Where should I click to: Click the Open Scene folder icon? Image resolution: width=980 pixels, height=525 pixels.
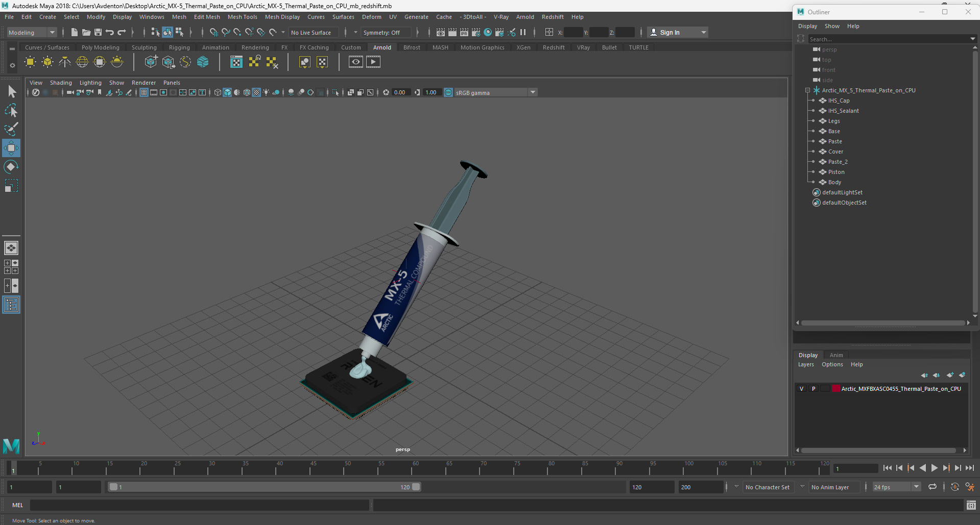[86, 32]
